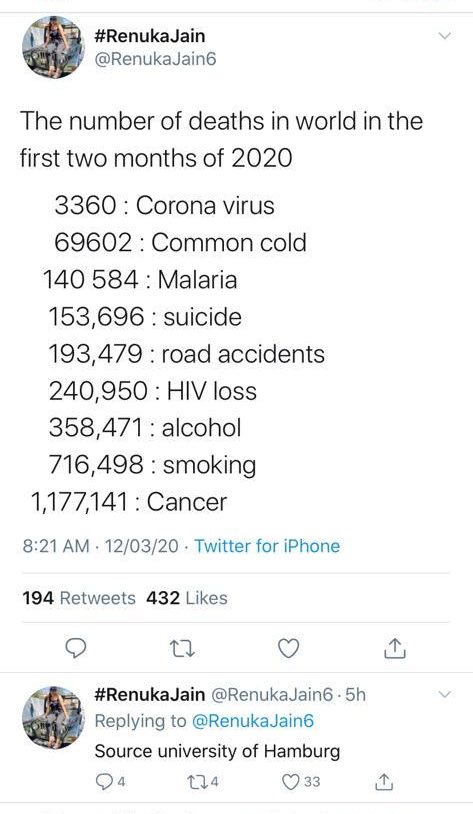Share the 'Source university of Hamburg' reply
Image resolution: width=473 pixels, height=814 pixels.
click(x=383, y=781)
